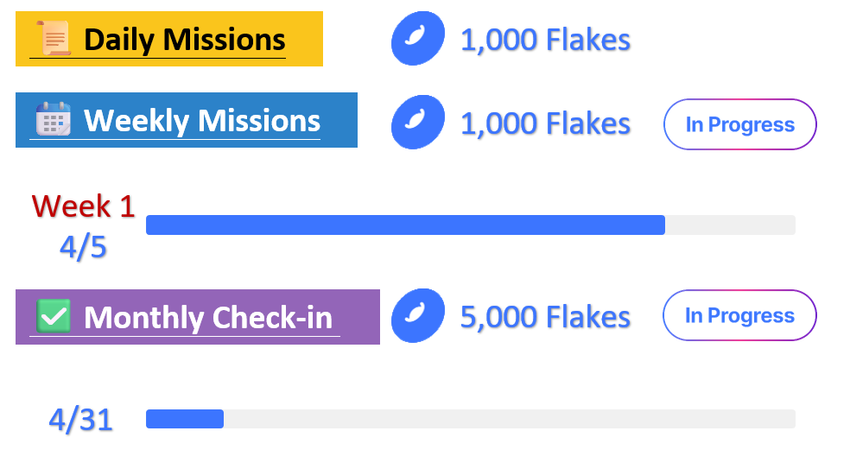The height and width of the screenshot is (475, 850).
Task: Click the flake coin icon for Monthly Check-in
Action: point(416,316)
